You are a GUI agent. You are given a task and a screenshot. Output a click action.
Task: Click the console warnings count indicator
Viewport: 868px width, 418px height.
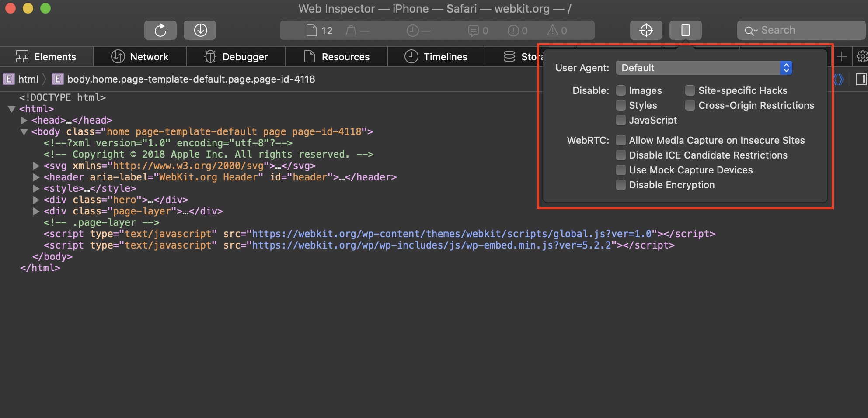558,30
